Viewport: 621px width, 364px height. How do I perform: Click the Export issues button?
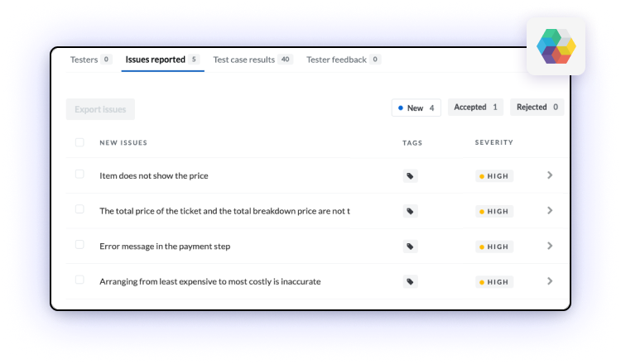tap(100, 109)
